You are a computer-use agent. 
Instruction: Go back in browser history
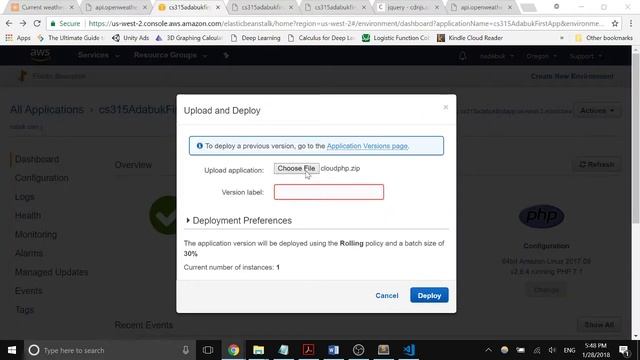[x=9, y=24]
